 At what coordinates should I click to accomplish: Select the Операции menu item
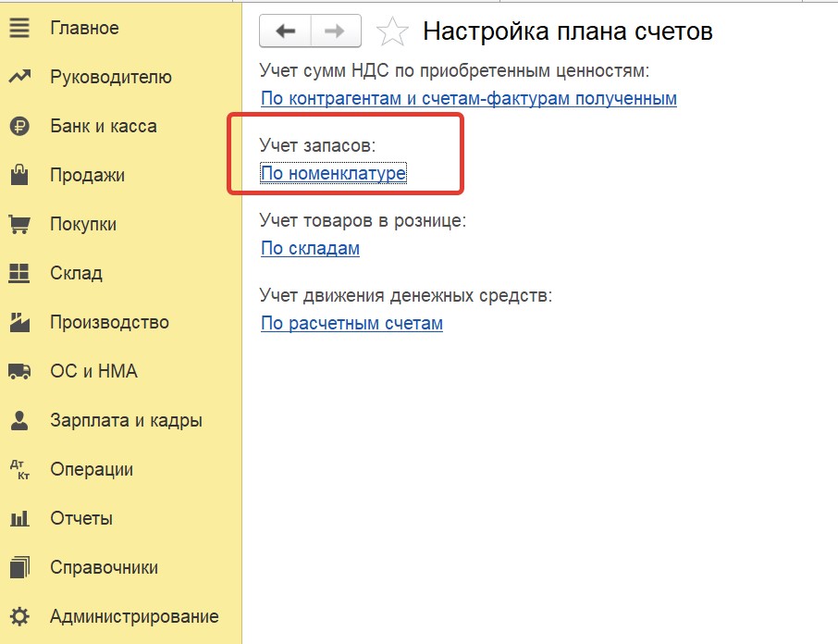pyautogui.click(x=92, y=469)
